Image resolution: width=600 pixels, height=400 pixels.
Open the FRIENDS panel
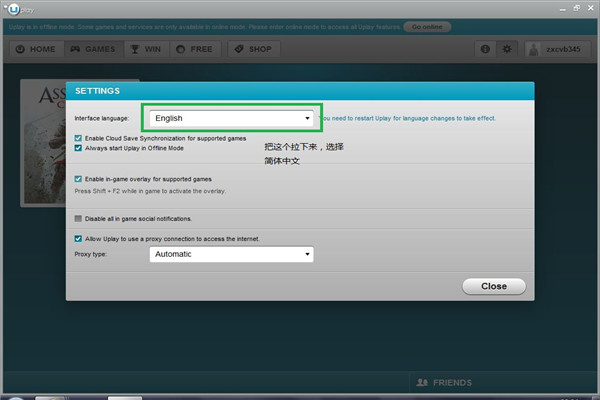pyautogui.click(x=445, y=382)
